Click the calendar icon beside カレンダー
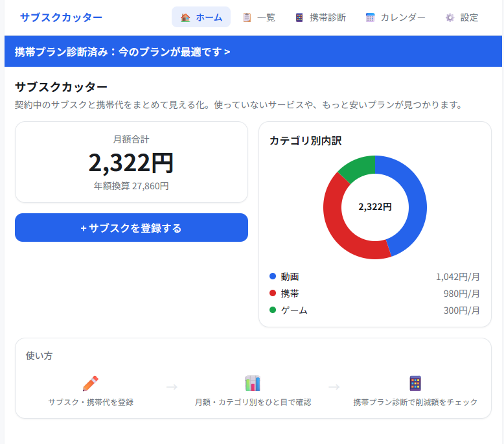 371,18
